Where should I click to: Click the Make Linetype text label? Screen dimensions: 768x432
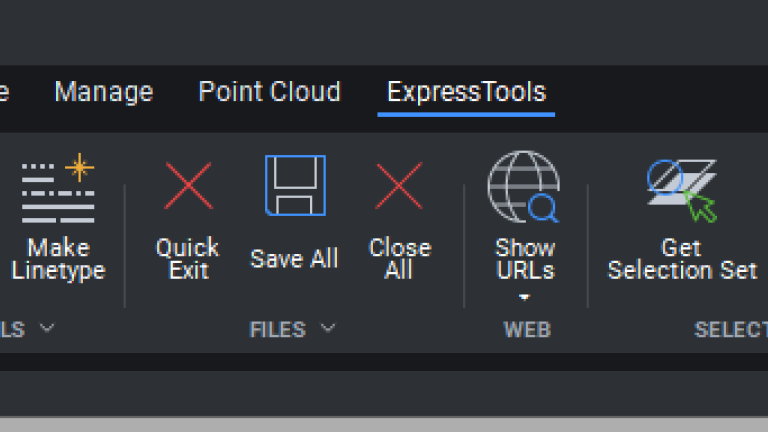click(x=58, y=259)
